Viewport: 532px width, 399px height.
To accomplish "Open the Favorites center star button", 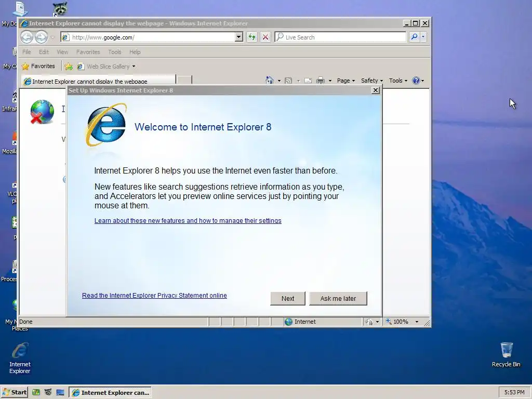I will coord(38,66).
